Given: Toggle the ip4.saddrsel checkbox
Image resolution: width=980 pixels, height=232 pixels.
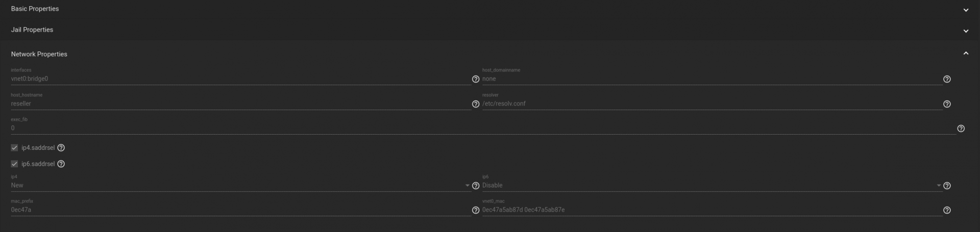Looking at the screenshot, I should tap(14, 148).
